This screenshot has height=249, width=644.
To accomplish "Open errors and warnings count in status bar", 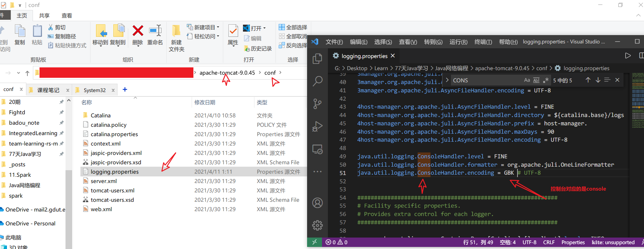I will (336, 242).
